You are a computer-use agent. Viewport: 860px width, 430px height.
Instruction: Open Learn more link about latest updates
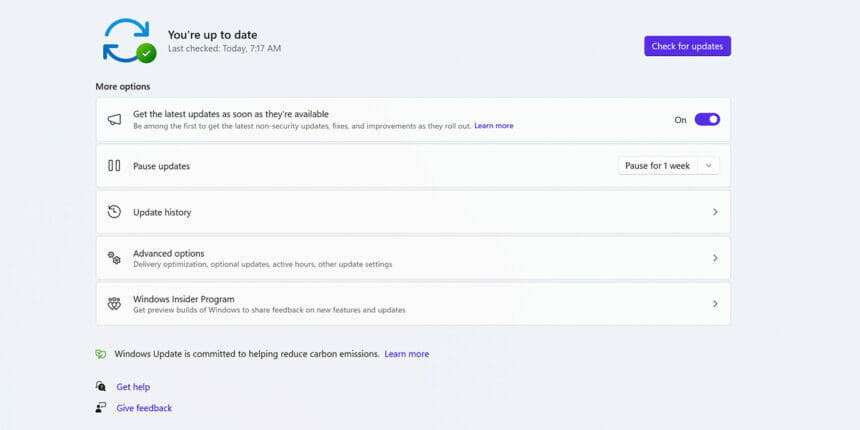493,126
